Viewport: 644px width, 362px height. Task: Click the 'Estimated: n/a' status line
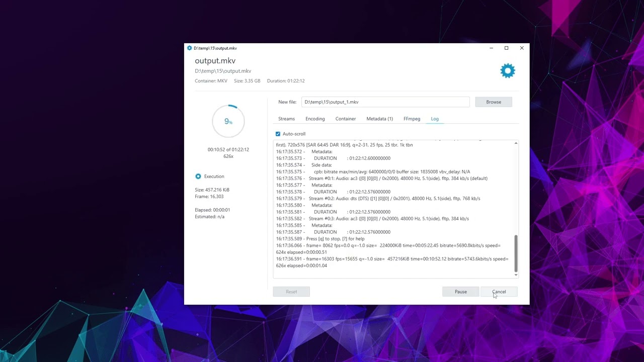pos(209,217)
